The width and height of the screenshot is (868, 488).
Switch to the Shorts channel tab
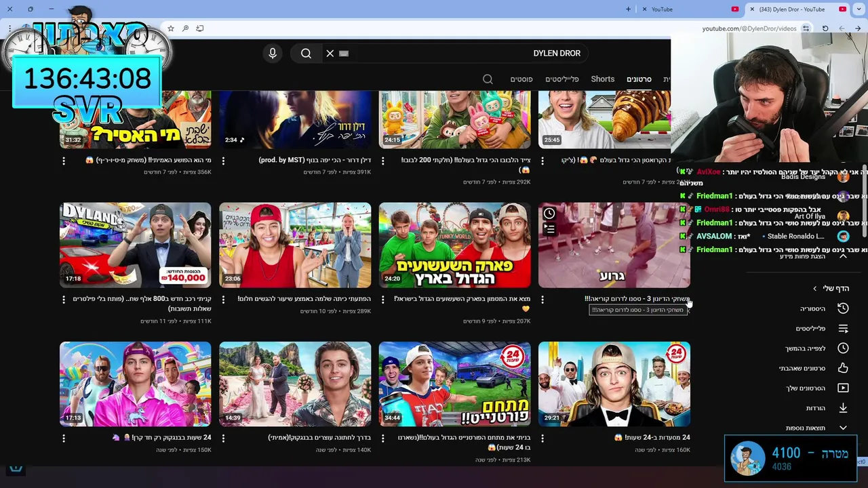602,79
